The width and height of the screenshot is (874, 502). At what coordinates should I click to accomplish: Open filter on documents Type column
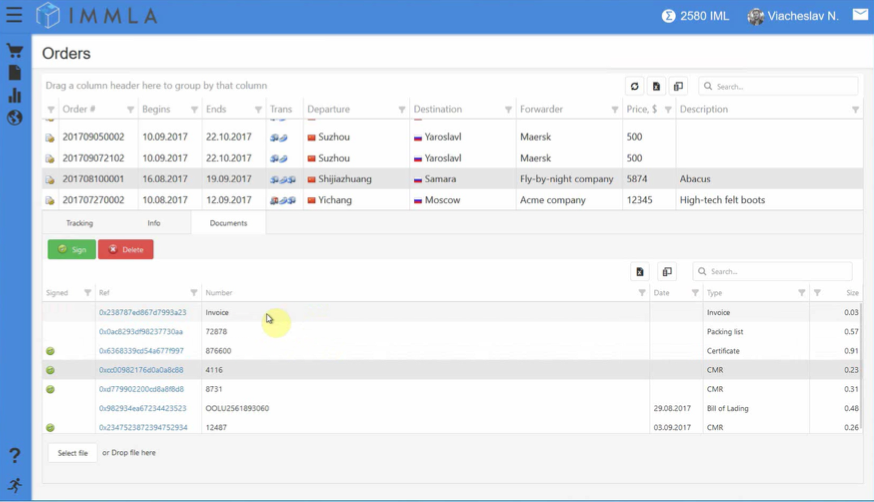pyautogui.click(x=801, y=293)
